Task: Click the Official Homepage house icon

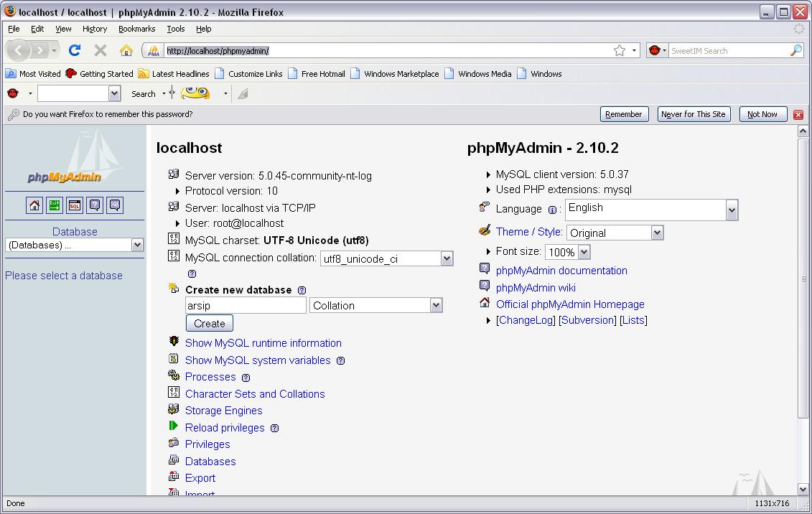Action: coord(485,302)
